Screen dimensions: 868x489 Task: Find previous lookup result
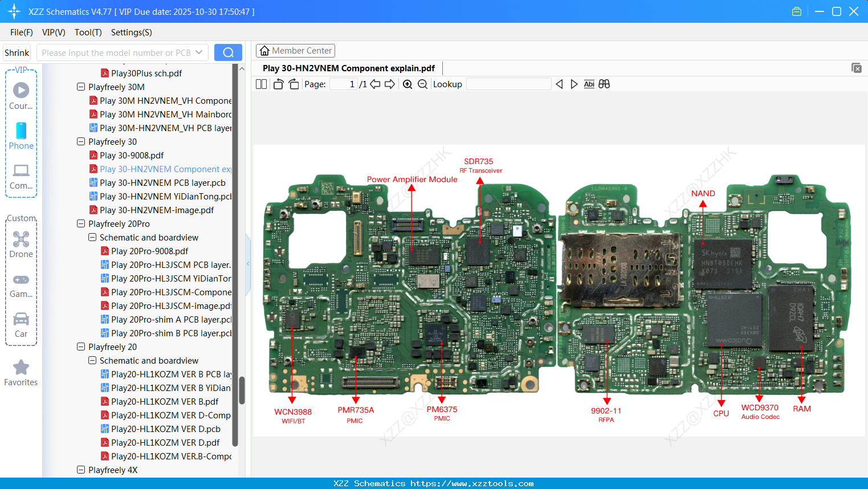(x=559, y=84)
